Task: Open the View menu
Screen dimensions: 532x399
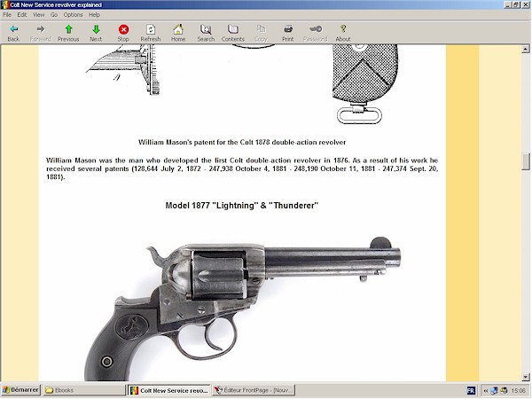Action: coord(39,14)
